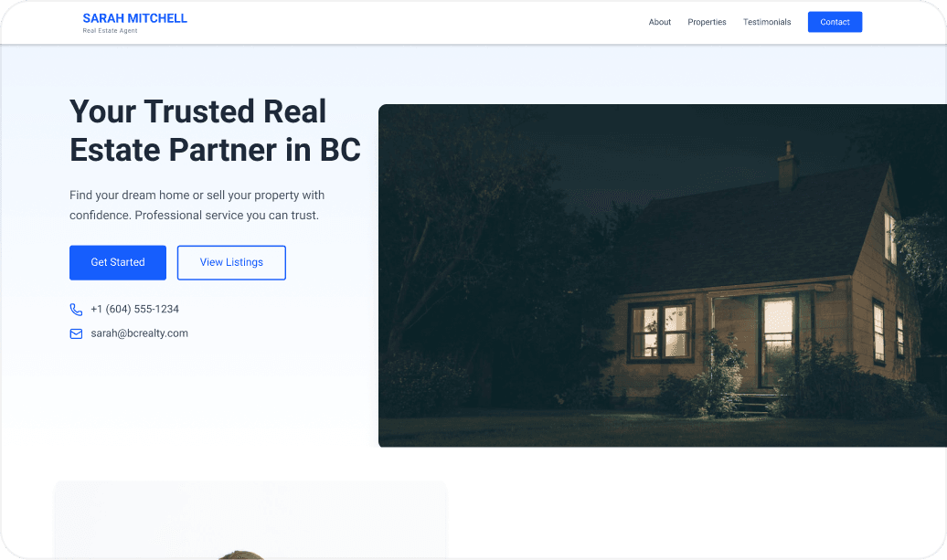This screenshot has height=560, width=947.
Task: Click the hero house photo
Action: point(663,274)
